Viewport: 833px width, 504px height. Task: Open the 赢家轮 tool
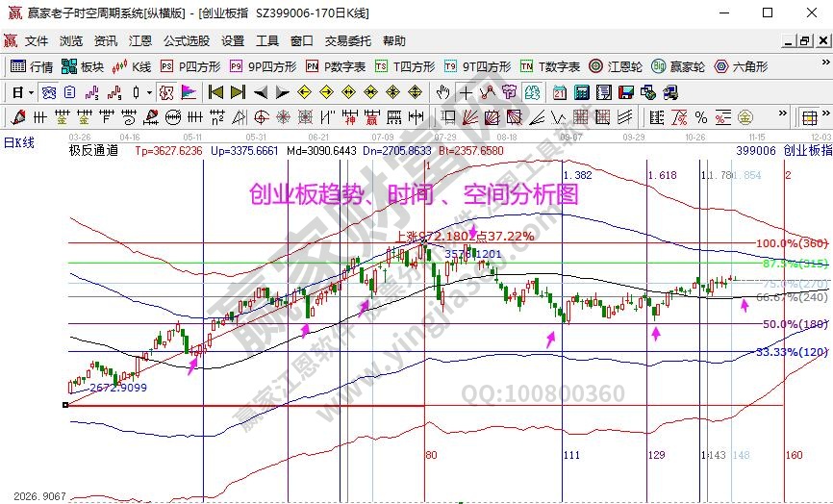click(678, 67)
